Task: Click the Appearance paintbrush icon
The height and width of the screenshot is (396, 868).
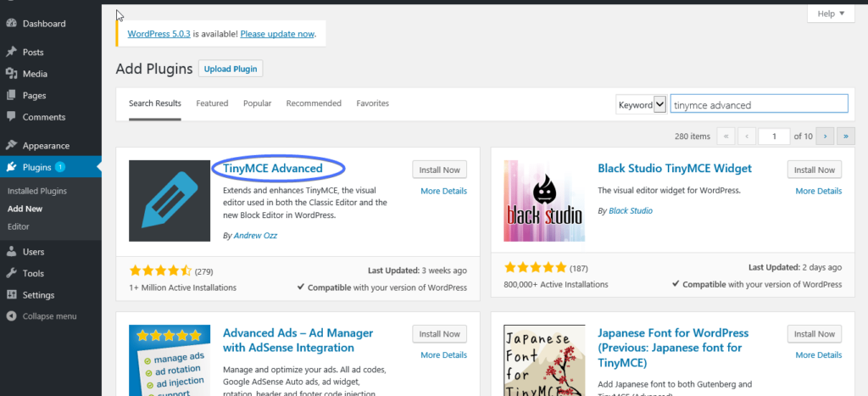Action: tap(11, 146)
